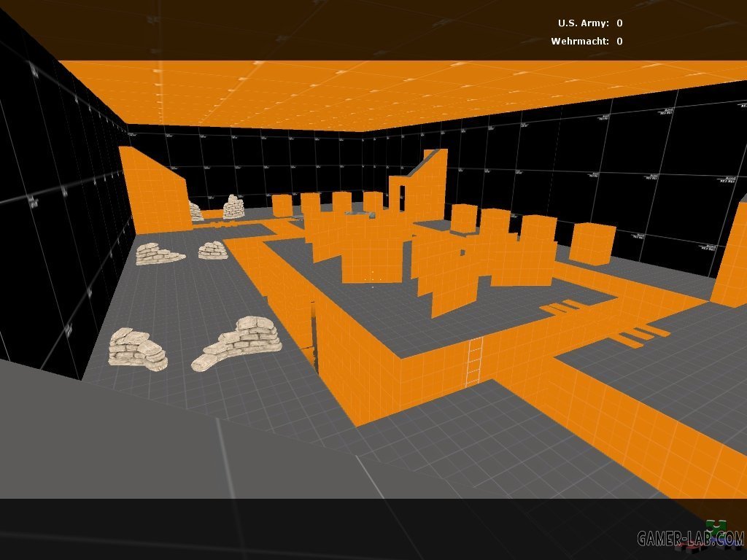Select the isolated orange cube on the right

(592, 244)
